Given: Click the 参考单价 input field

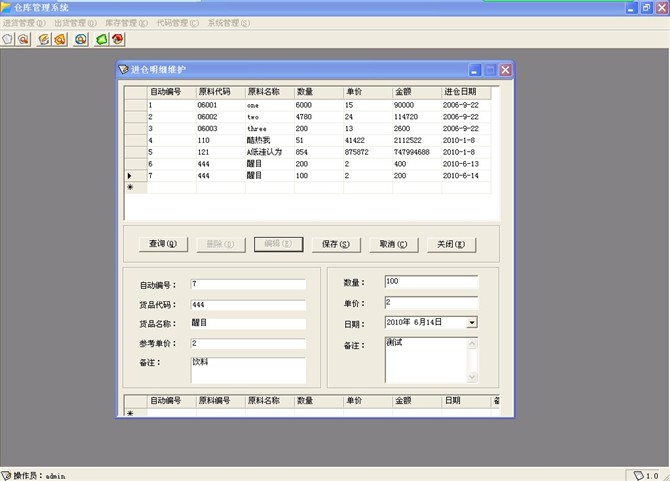Looking at the screenshot, I should click(248, 343).
